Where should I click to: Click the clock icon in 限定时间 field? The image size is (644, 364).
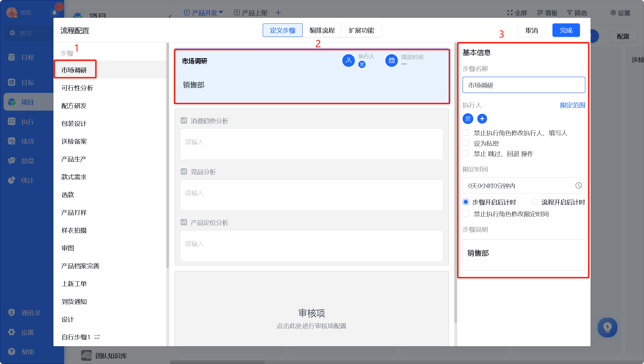pos(578,185)
